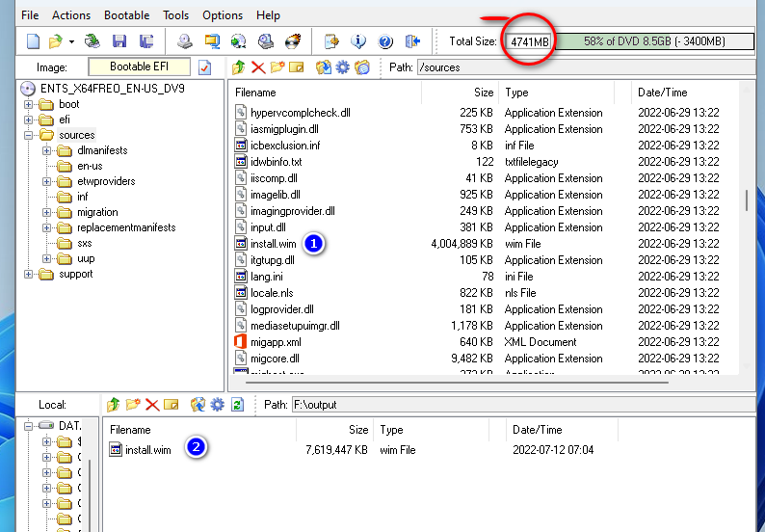
Task: Click the Total Size 4741MB field
Action: click(x=529, y=41)
